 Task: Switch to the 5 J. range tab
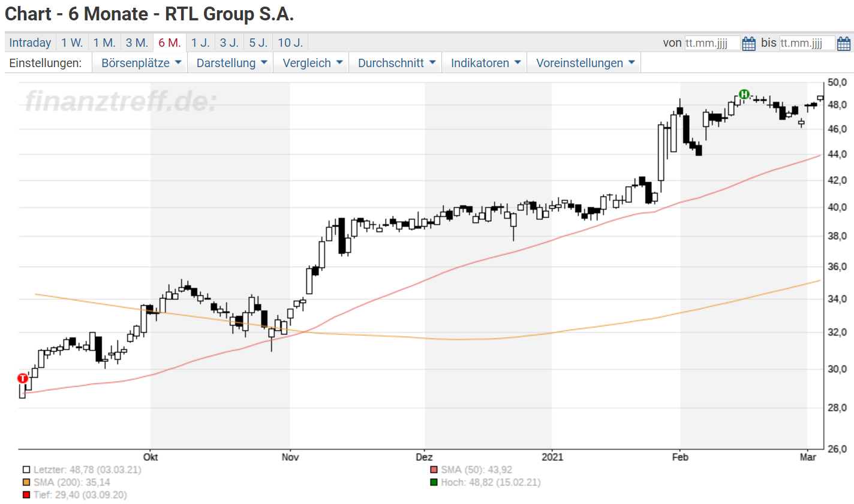point(258,43)
